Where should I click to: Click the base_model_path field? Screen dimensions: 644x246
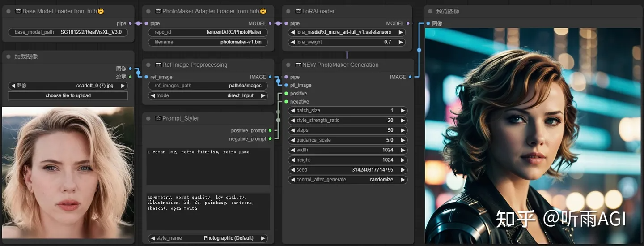(x=68, y=32)
